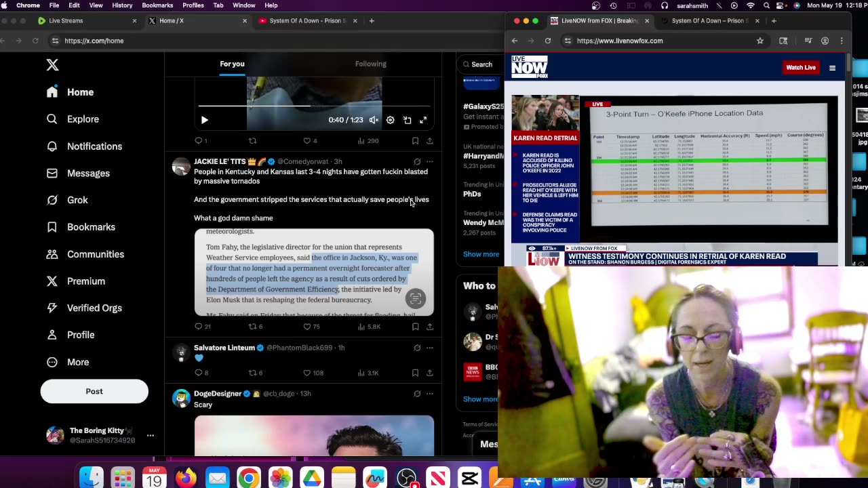Click the image text-scan icon on the article image
This screenshot has width=868, height=488.
(x=416, y=298)
